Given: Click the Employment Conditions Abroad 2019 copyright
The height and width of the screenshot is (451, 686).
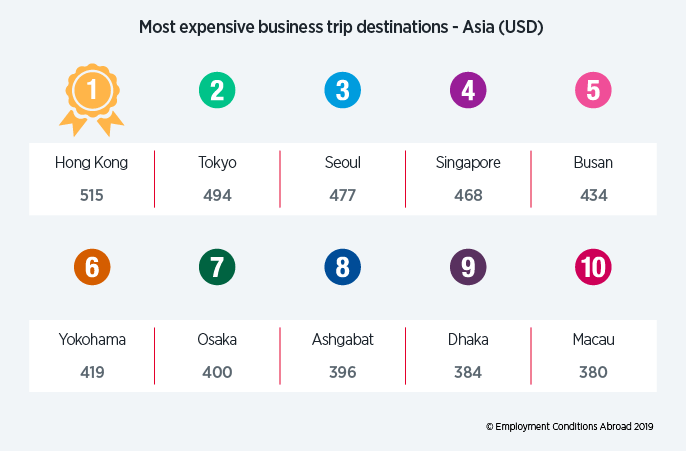Looking at the screenshot, I should pyautogui.click(x=570, y=427).
